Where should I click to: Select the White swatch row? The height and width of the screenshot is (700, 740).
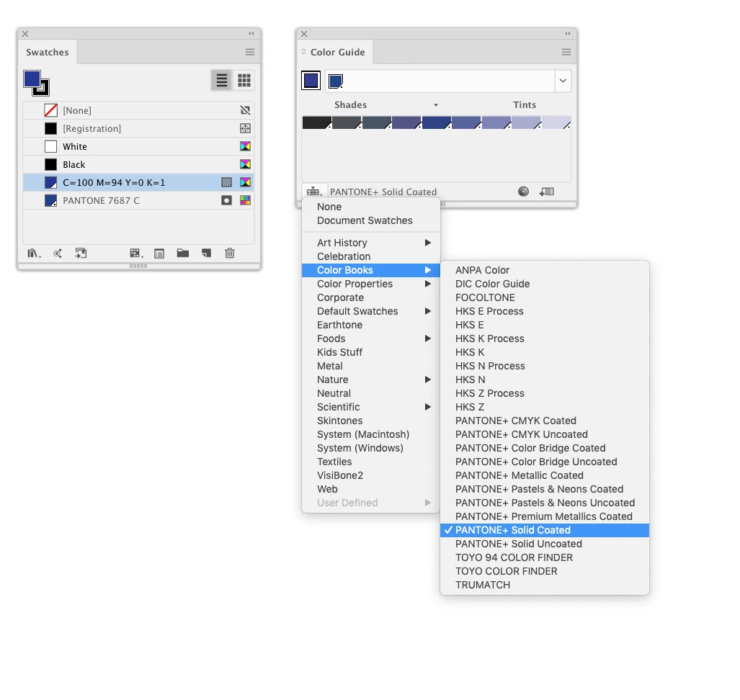pyautogui.click(x=138, y=146)
